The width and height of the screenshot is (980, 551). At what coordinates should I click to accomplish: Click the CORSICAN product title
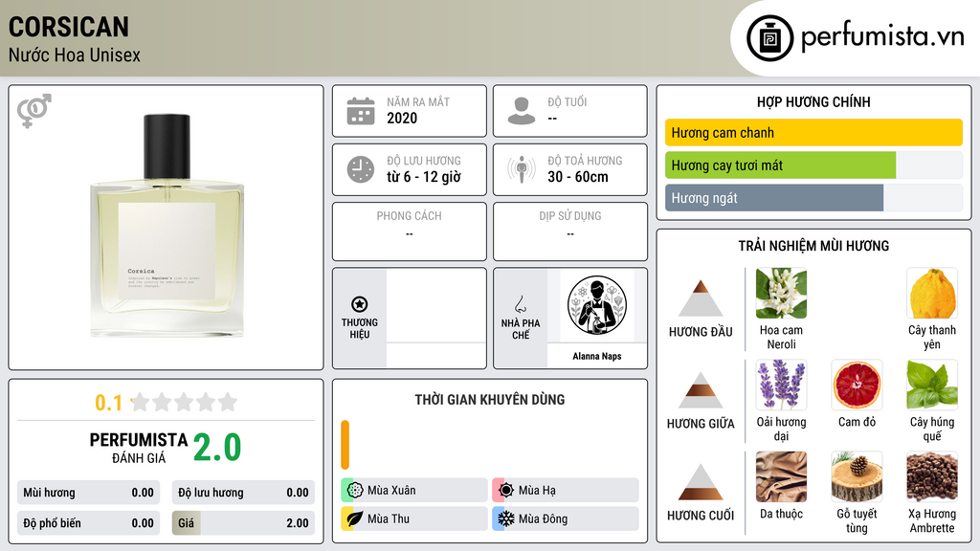(x=69, y=27)
